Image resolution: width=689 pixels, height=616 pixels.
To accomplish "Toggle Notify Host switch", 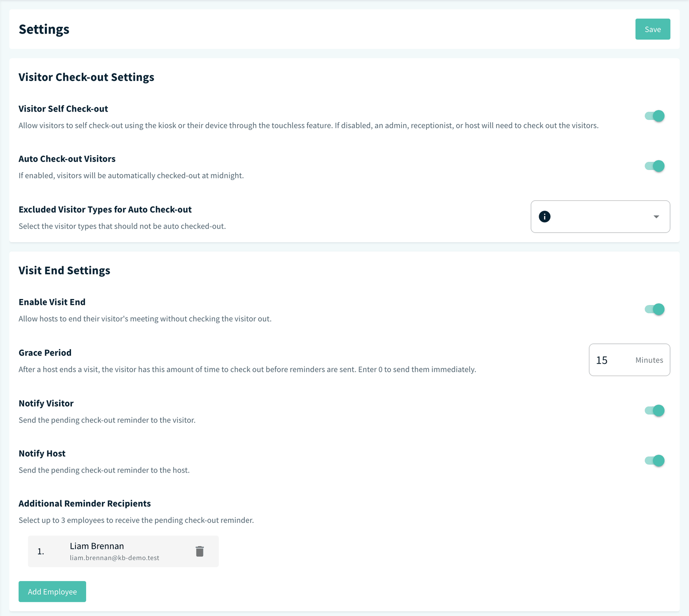I will click(x=655, y=460).
